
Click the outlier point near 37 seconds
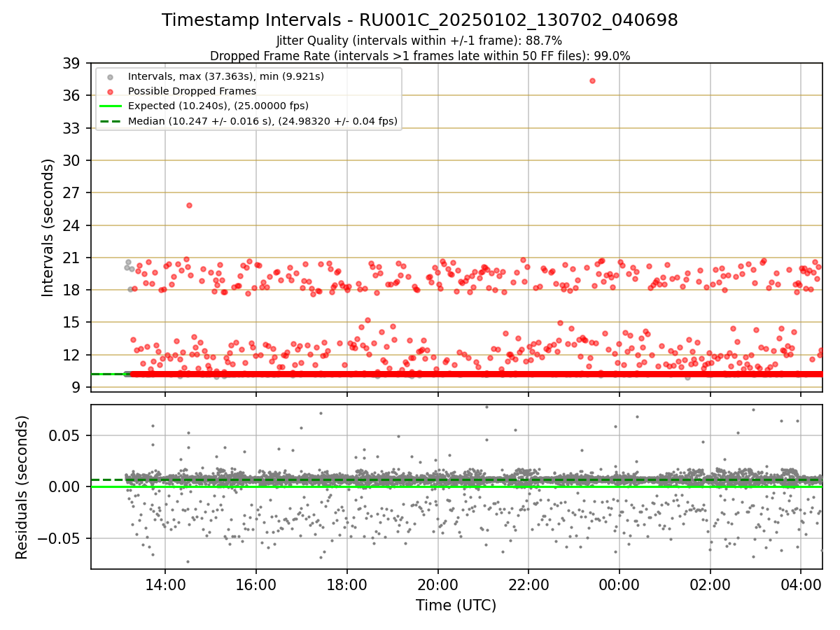click(592, 80)
